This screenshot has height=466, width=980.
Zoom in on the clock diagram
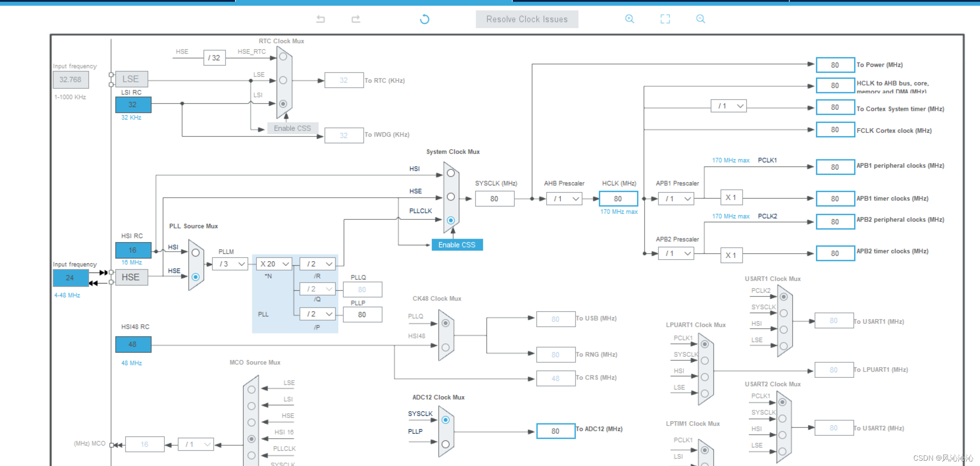coord(630,19)
